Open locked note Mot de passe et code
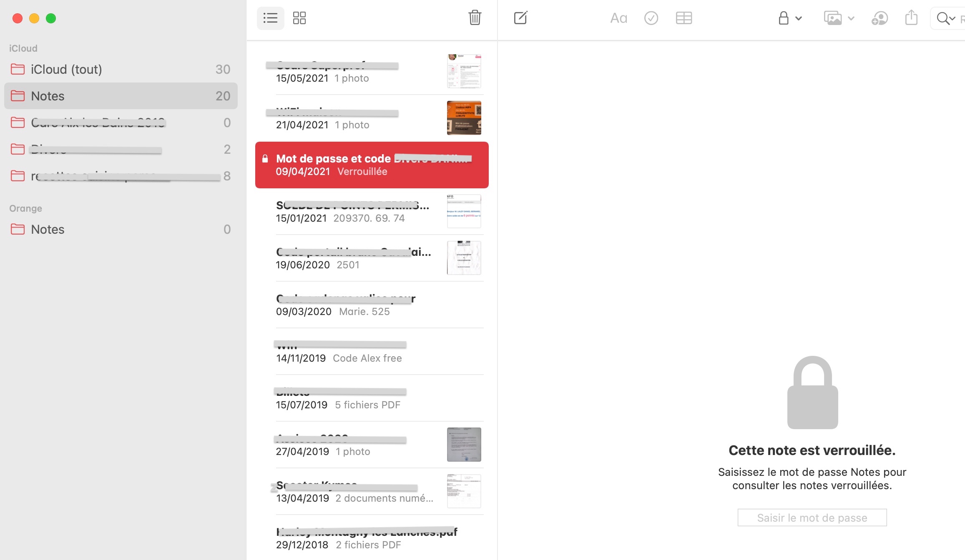 (x=371, y=165)
